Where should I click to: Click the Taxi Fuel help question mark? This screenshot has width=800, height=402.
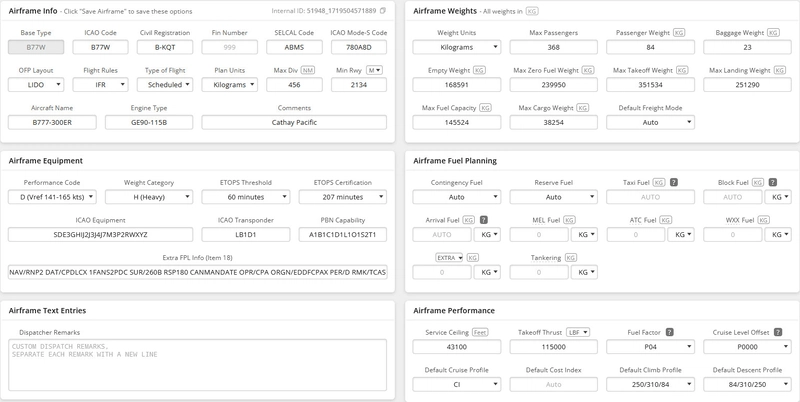pos(674,183)
